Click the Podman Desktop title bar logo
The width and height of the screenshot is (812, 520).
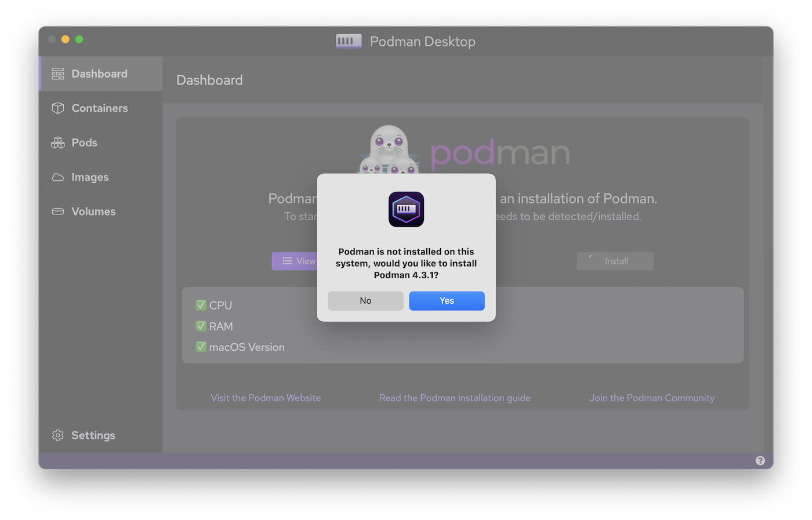[x=349, y=41]
